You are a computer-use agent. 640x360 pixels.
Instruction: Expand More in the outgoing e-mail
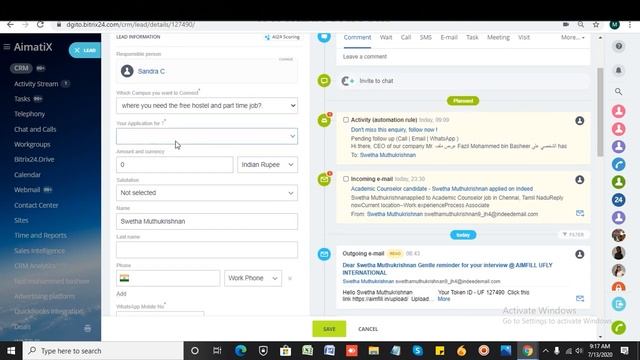(444, 299)
